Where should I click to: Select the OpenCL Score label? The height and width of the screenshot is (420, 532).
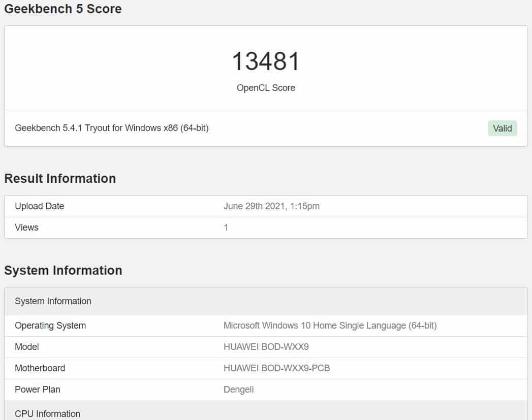(266, 88)
